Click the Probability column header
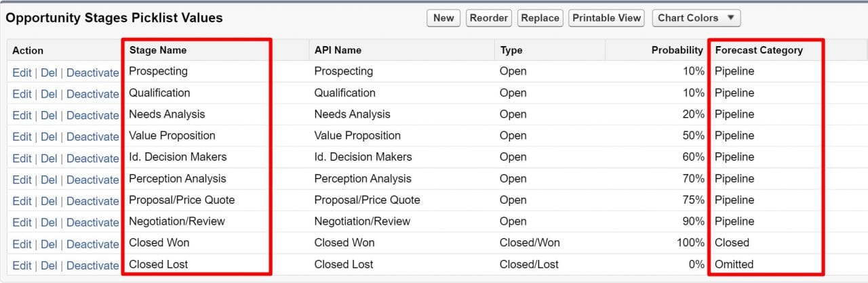This screenshot has height=283, width=868. click(x=677, y=50)
